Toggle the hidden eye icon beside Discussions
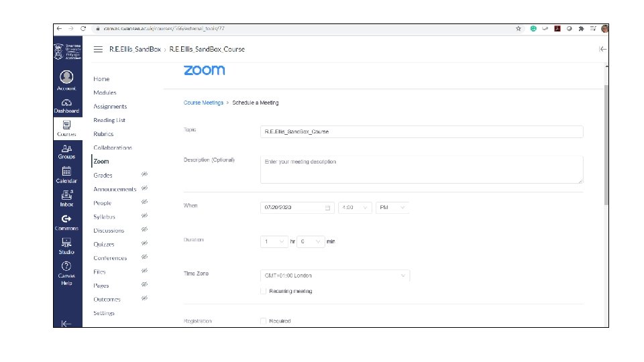The width and height of the screenshot is (644, 362). [x=144, y=229]
